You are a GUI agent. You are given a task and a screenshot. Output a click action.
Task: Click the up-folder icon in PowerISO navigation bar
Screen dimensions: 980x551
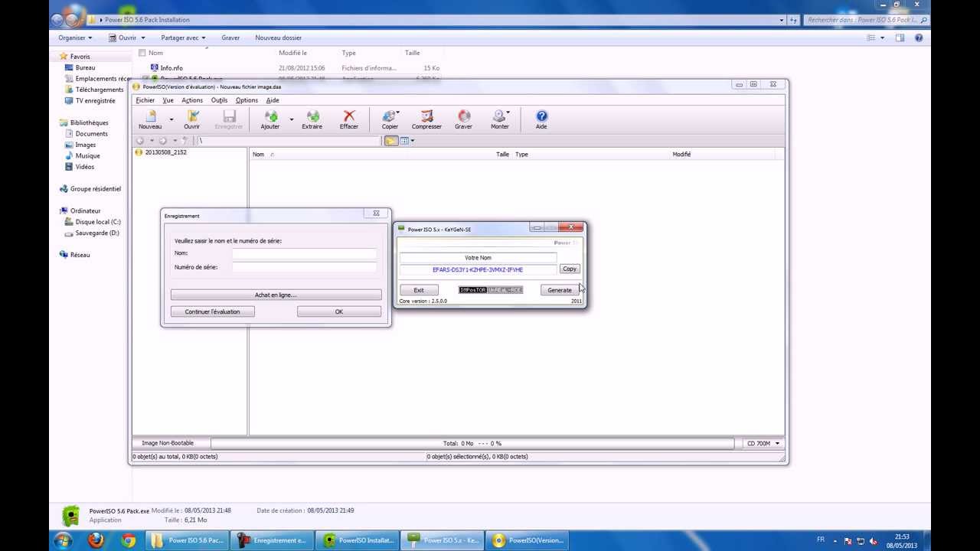pyautogui.click(x=185, y=141)
